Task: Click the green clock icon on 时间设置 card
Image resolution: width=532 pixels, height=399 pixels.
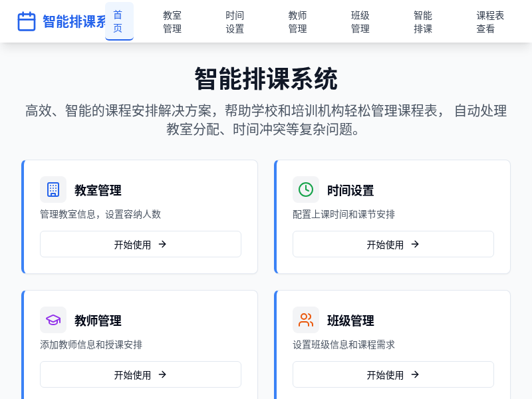Action: click(306, 190)
